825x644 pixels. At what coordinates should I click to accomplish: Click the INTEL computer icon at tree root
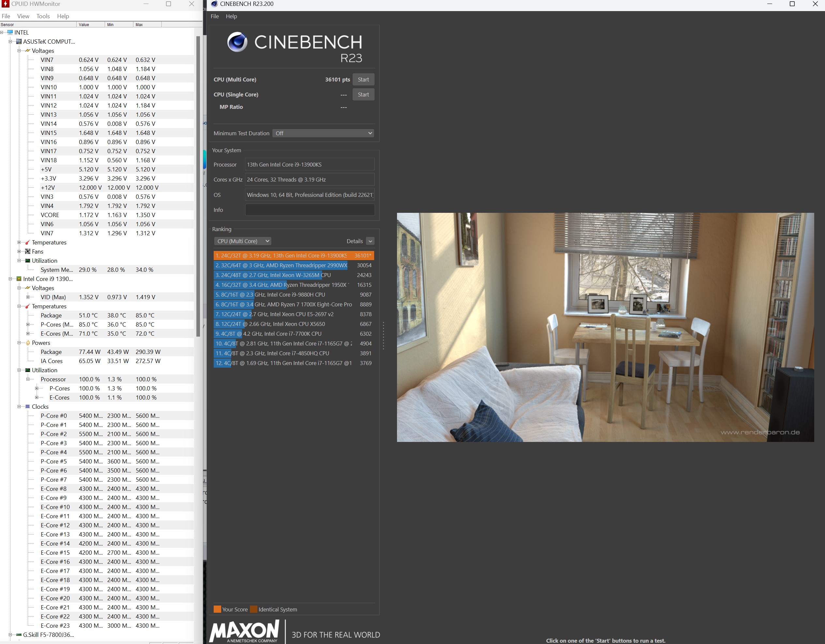click(x=10, y=33)
